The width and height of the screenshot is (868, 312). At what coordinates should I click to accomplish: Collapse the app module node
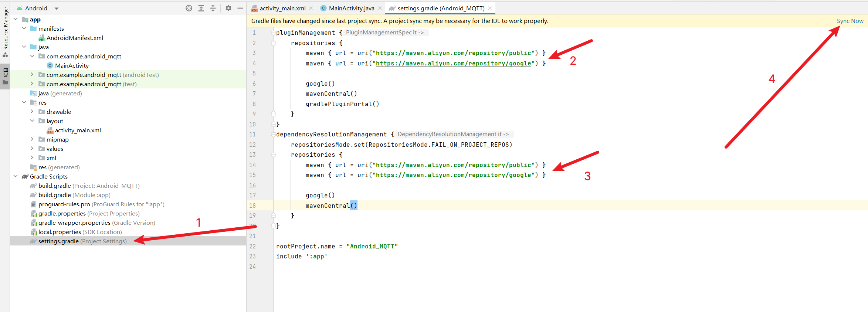point(16,19)
